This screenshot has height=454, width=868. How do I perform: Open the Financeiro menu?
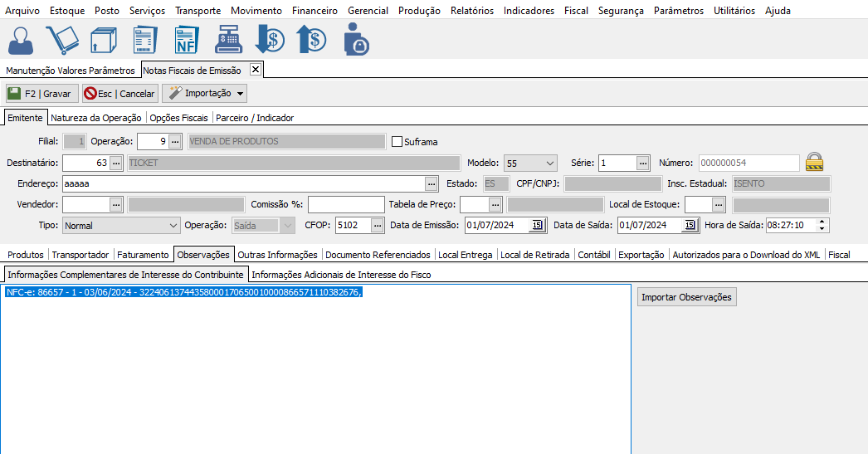(x=315, y=11)
